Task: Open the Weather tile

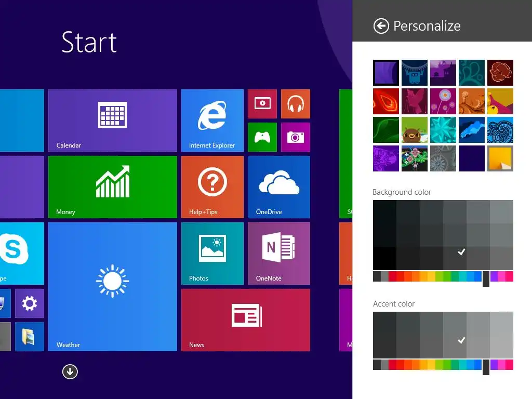Action: coord(113,287)
